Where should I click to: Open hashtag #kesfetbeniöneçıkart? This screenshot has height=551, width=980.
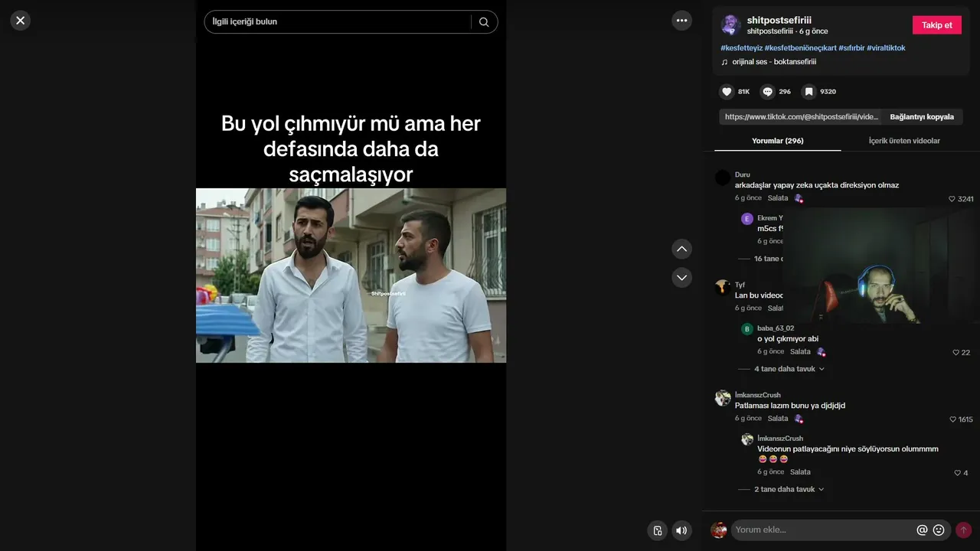click(800, 48)
